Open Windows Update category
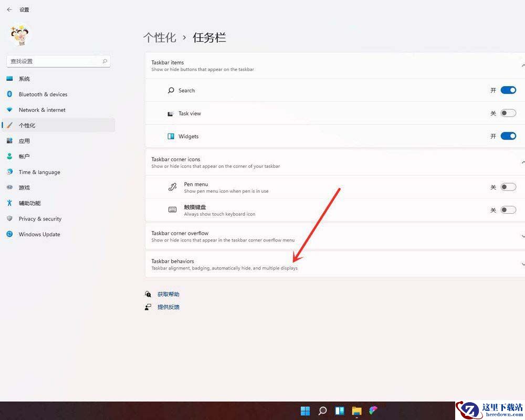The width and height of the screenshot is (525, 420). (59, 234)
